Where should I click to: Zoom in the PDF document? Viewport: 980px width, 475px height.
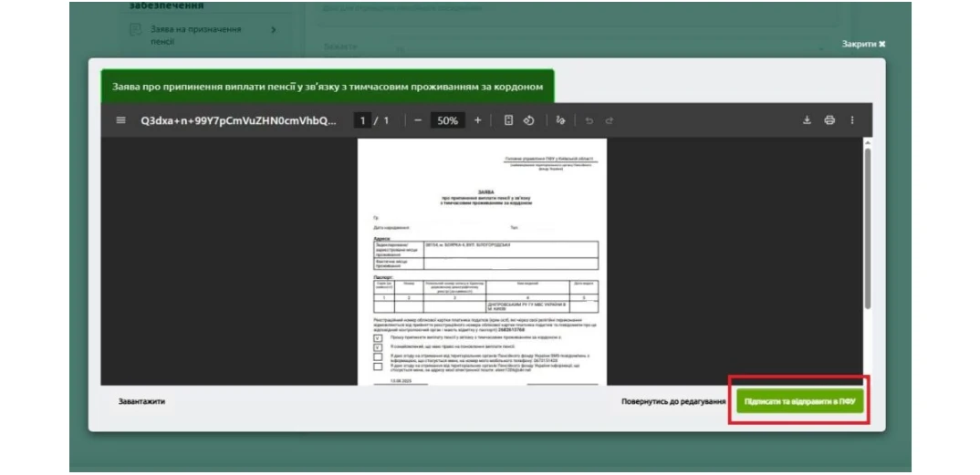[477, 120]
